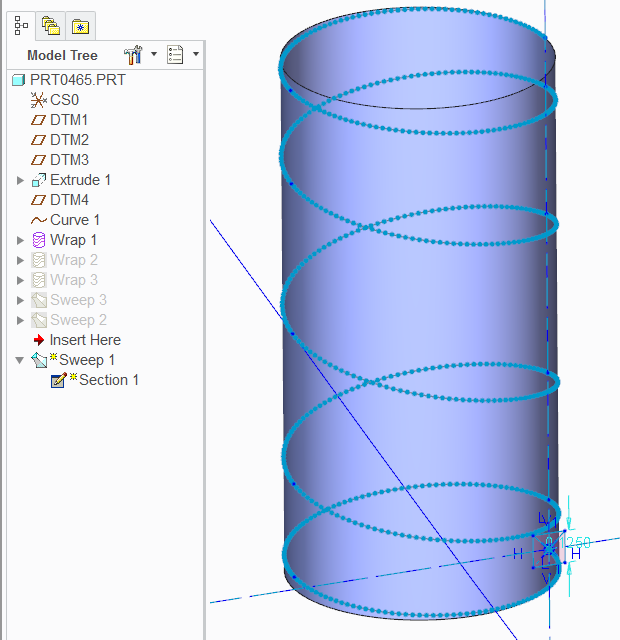Select the Wrap 1 label
This screenshot has height=640, width=620.
coord(73,240)
